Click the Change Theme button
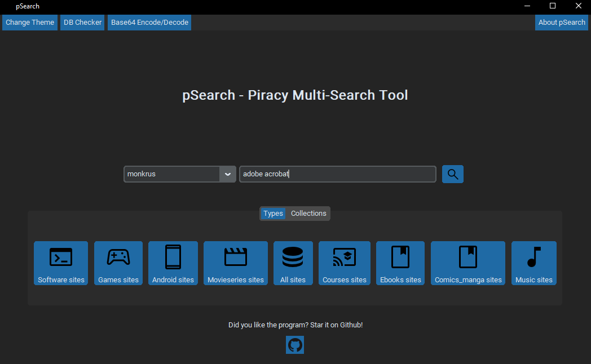591x364 pixels. pos(30,23)
